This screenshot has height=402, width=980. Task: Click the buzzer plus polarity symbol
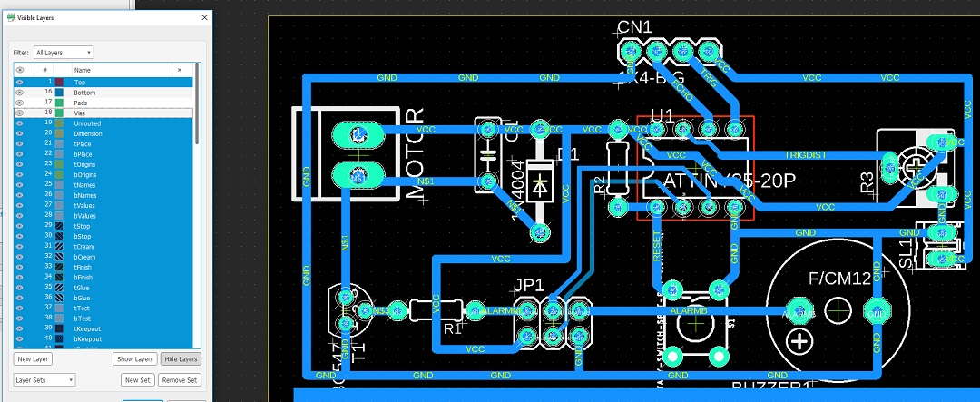click(x=799, y=341)
